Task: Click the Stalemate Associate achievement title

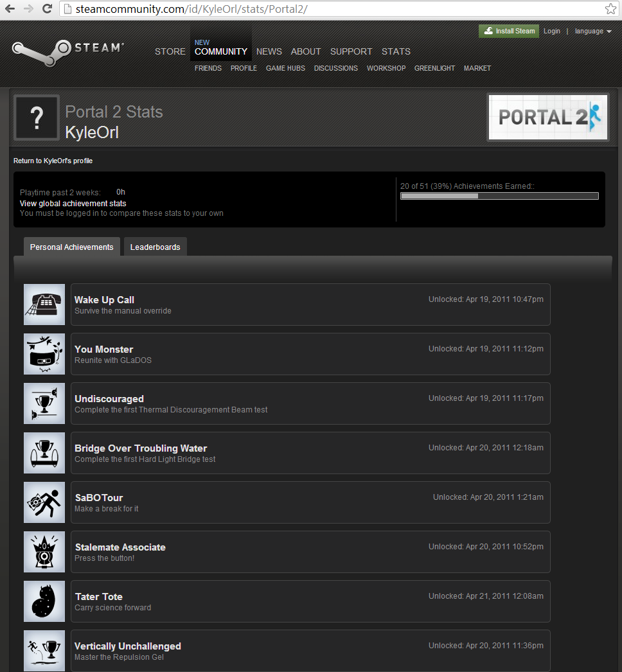Action: coord(120,547)
